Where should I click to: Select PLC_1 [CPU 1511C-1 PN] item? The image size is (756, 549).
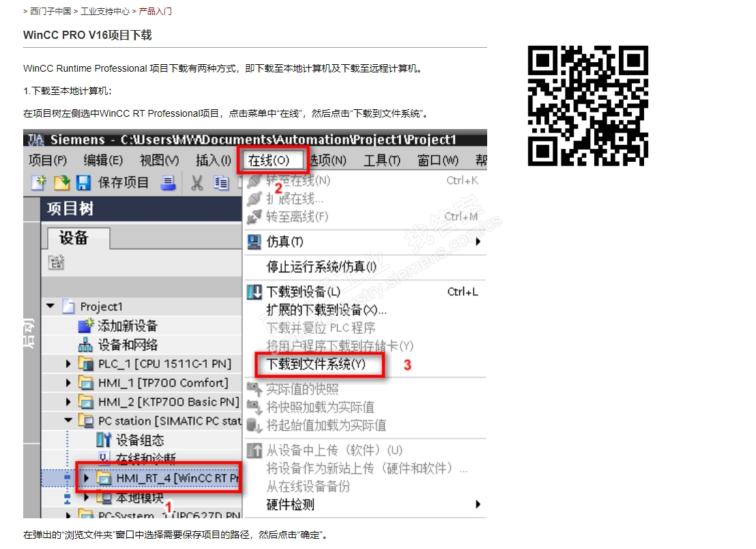coord(164,364)
